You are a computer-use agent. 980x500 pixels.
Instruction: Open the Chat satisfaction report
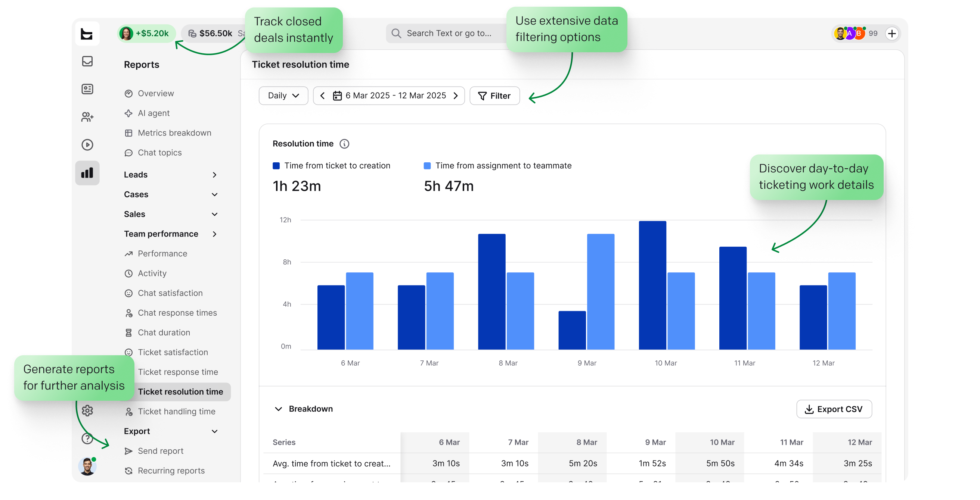click(170, 293)
